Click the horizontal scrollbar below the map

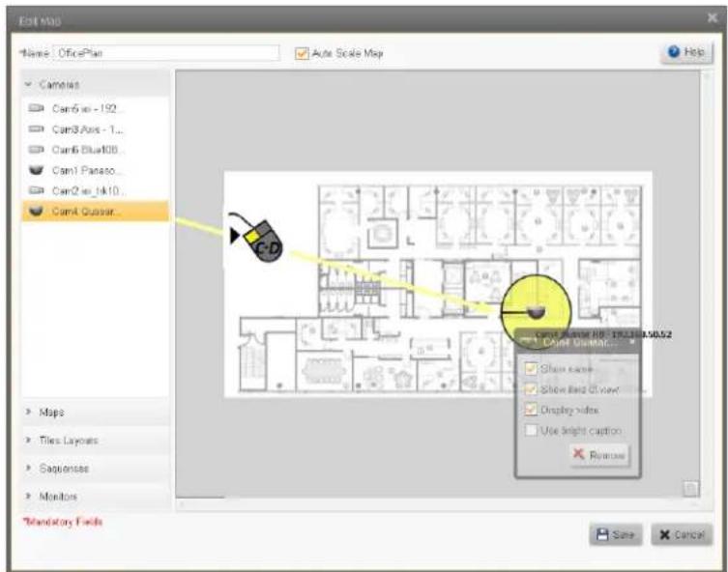(437, 503)
